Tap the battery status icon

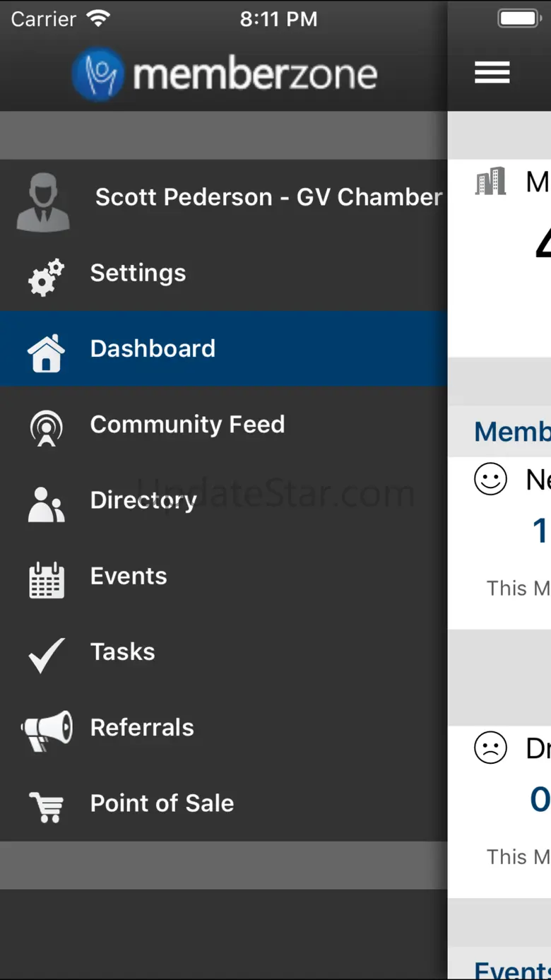pos(519,18)
